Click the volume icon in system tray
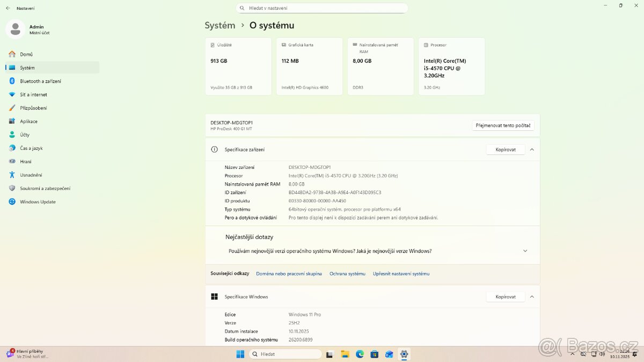 pyautogui.click(x=601, y=354)
